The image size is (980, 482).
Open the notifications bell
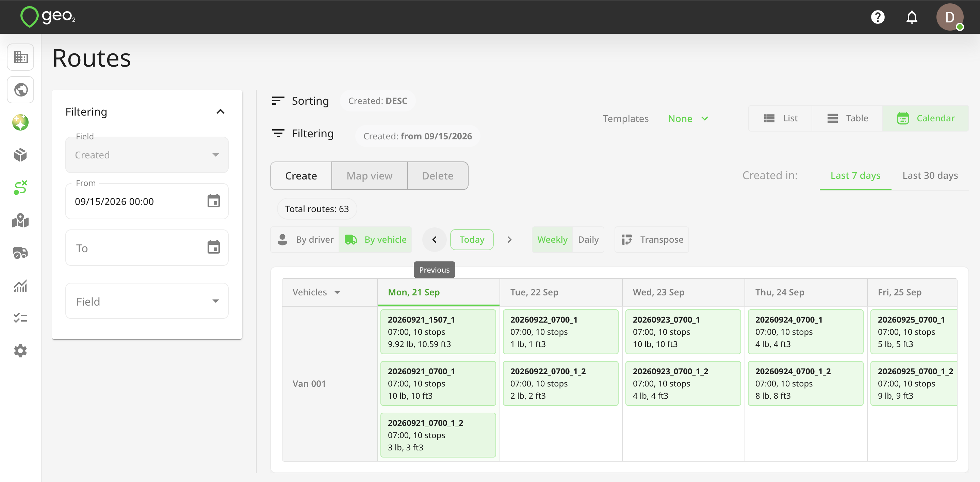click(x=912, y=17)
